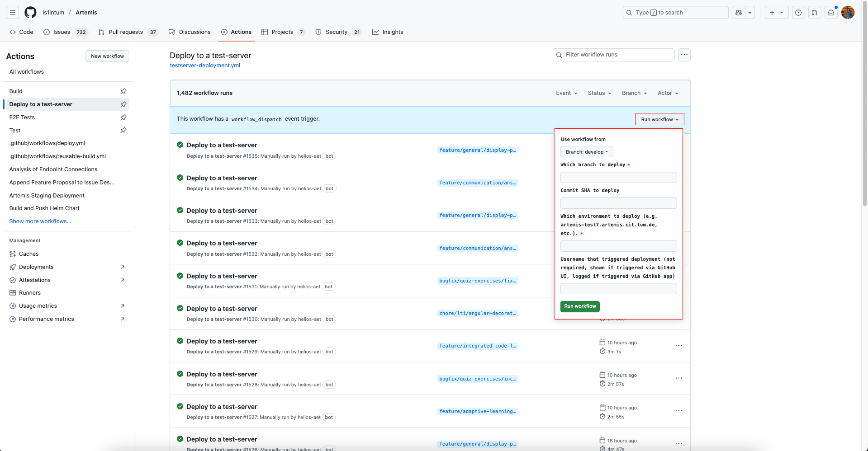This screenshot has width=868, height=451.
Task: Open ellipsis menu for run #1527
Action: pos(679,411)
